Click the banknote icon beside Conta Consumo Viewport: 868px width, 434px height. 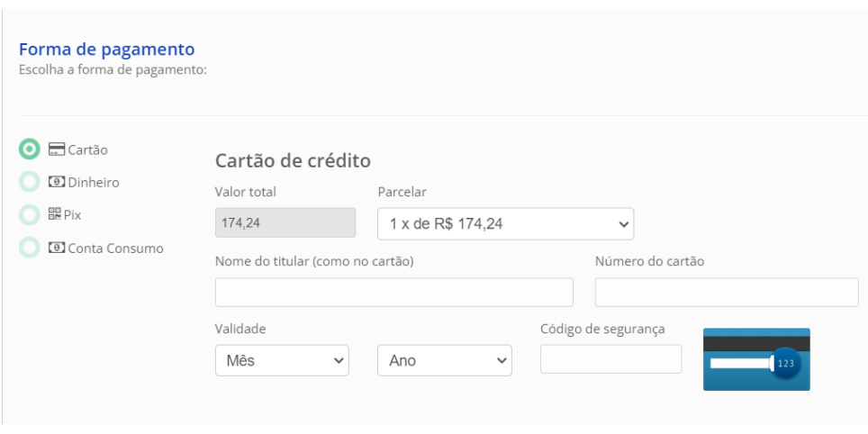click(x=55, y=248)
